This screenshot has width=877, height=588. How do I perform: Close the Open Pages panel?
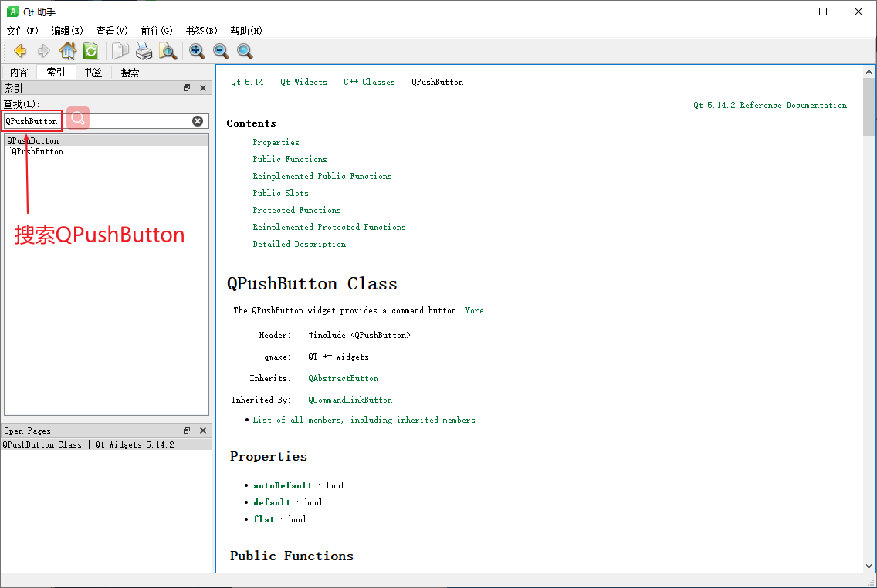pos(203,431)
